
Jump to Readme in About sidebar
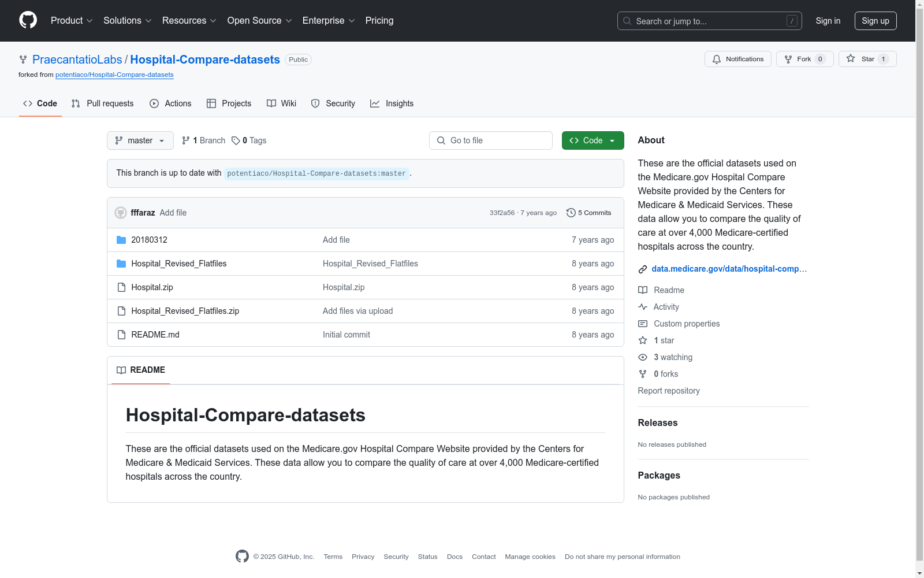(661, 290)
